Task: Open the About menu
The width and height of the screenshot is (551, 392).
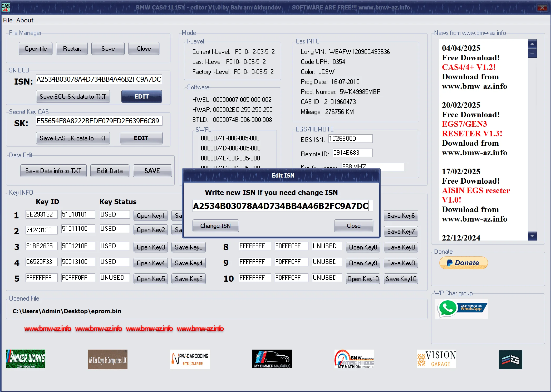Action: pos(25,20)
